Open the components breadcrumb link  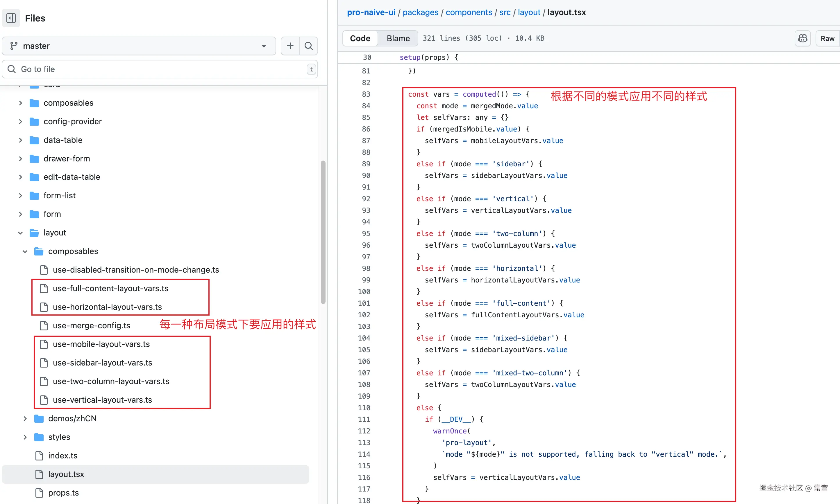coord(469,12)
